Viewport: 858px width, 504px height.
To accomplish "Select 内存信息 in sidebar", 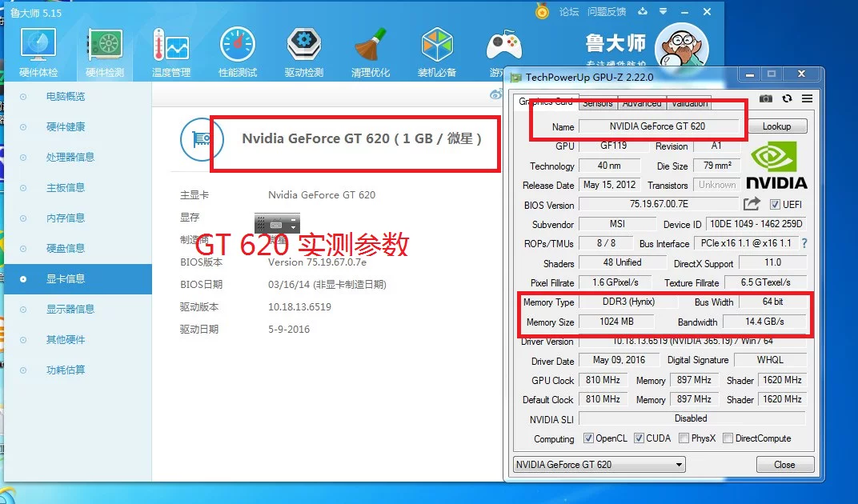I will coord(65,218).
